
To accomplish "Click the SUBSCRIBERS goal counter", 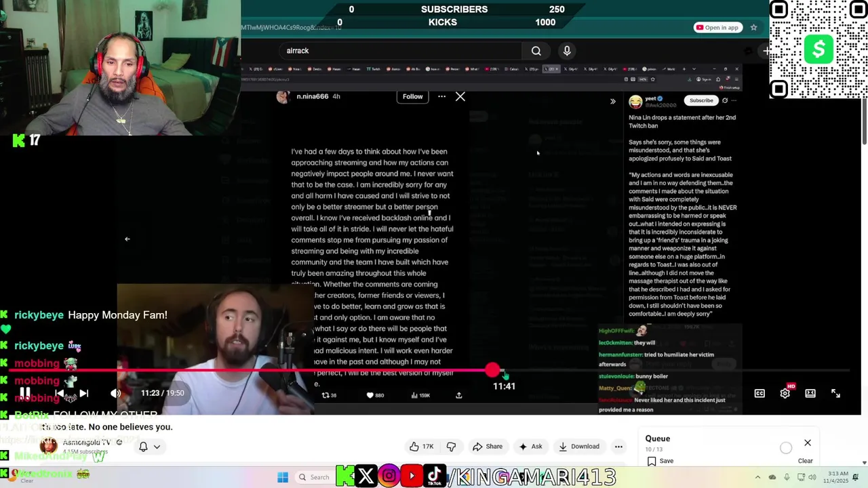I will coord(454,9).
